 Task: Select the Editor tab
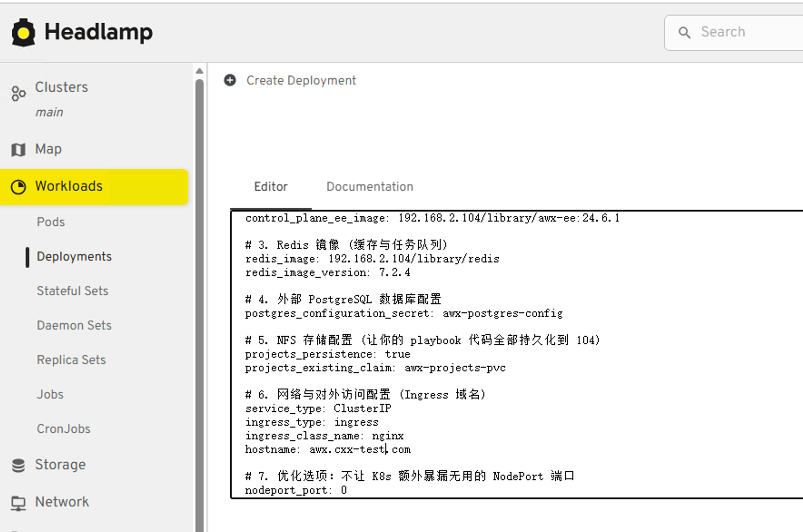point(271,187)
